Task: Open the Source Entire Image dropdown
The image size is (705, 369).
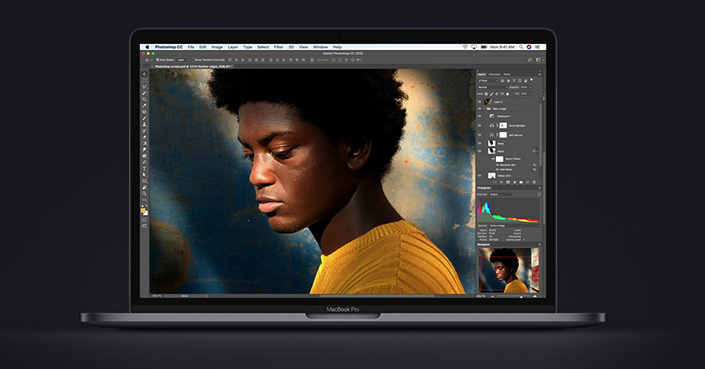Action: 514,225
